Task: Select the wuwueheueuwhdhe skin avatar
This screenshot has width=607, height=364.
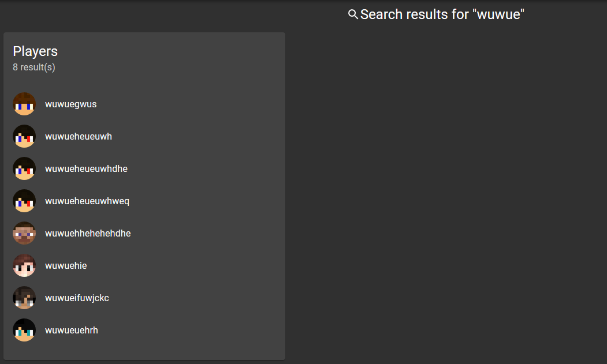Action: click(24, 168)
